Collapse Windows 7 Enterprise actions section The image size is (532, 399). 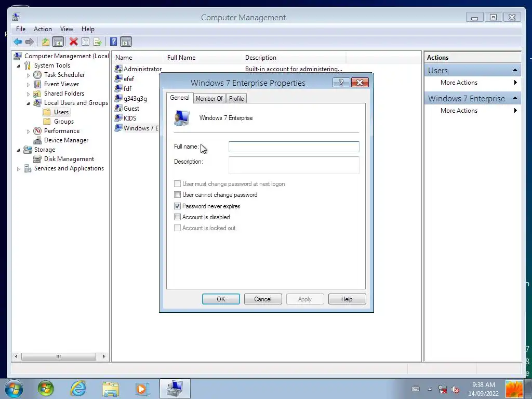click(515, 98)
